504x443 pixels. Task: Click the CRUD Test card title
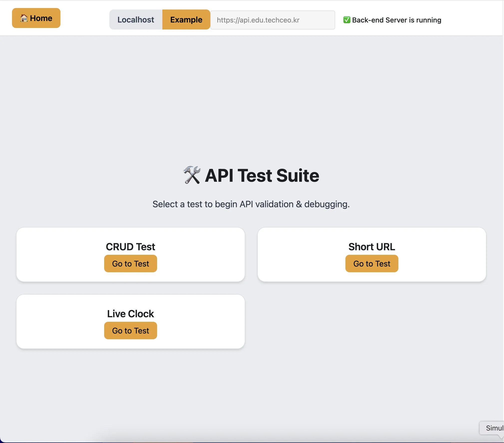pos(130,247)
